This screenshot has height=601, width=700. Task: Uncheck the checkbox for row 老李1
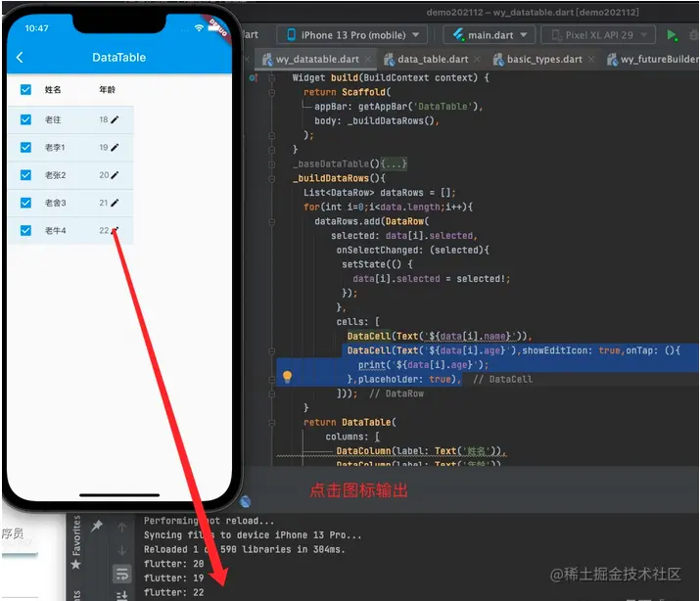25,147
